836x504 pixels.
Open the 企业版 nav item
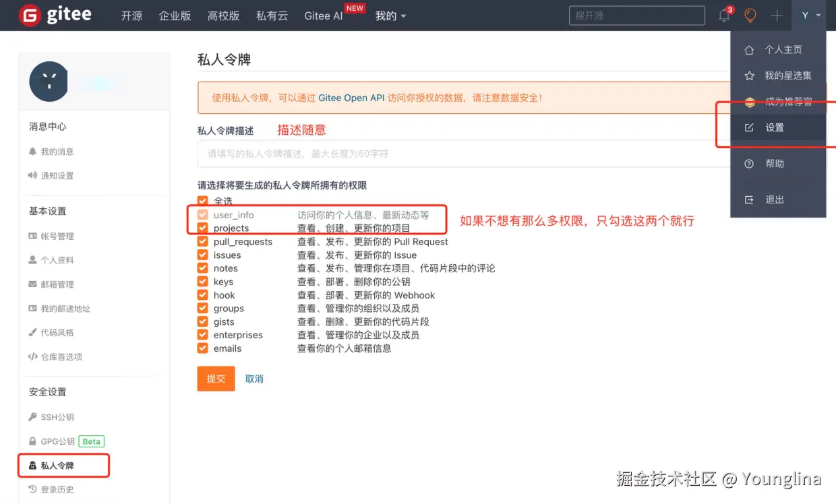tap(175, 15)
